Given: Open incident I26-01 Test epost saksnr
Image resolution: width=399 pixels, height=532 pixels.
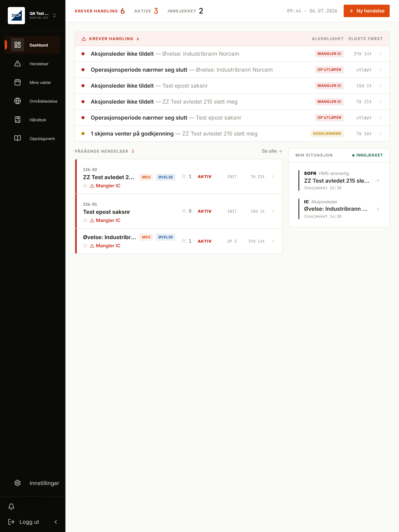Looking at the screenshot, I should pyautogui.click(x=179, y=211).
